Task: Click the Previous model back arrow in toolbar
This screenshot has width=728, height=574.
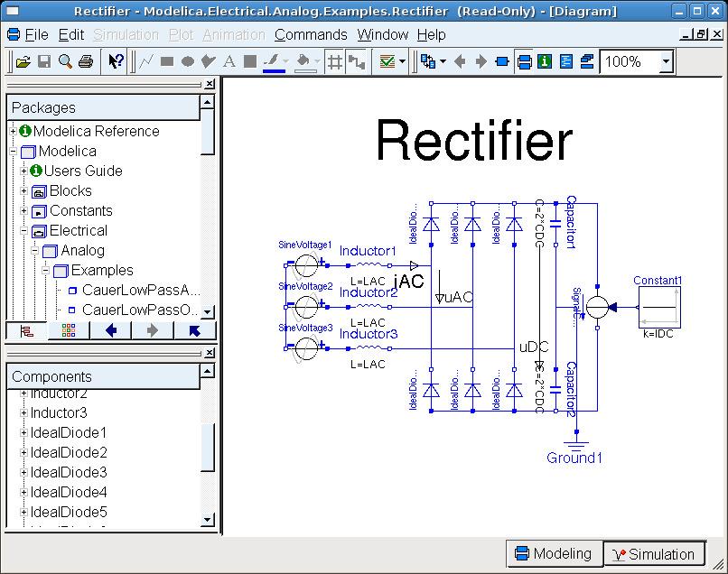Action: tap(460, 61)
